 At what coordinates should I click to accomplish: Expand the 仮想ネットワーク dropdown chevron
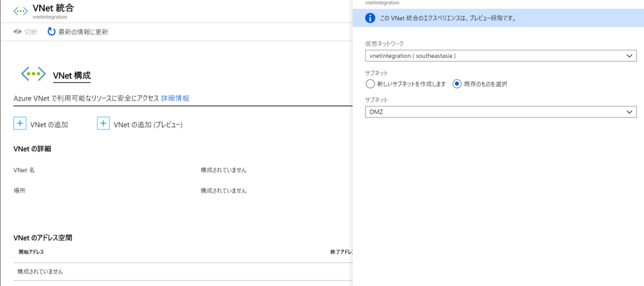click(629, 55)
